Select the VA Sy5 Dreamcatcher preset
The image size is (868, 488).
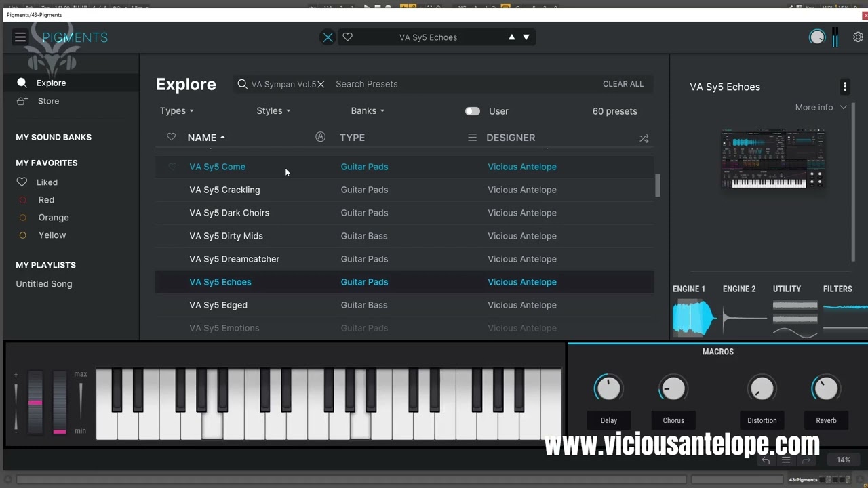(x=404, y=259)
